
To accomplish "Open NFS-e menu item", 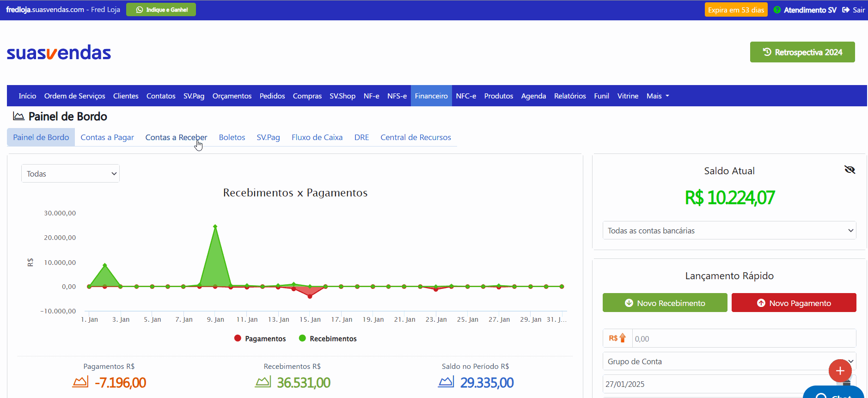I will click(x=397, y=96).
